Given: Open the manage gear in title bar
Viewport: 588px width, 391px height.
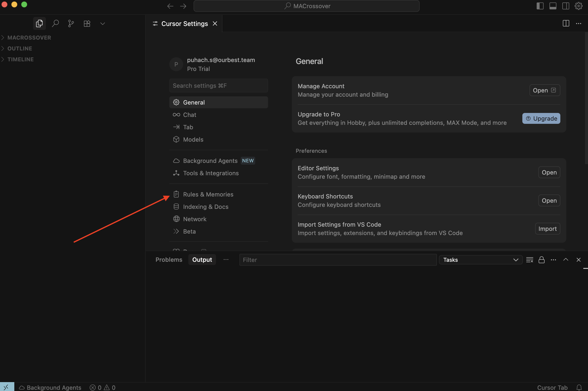Looking at the screenshot, I should 579,6.
